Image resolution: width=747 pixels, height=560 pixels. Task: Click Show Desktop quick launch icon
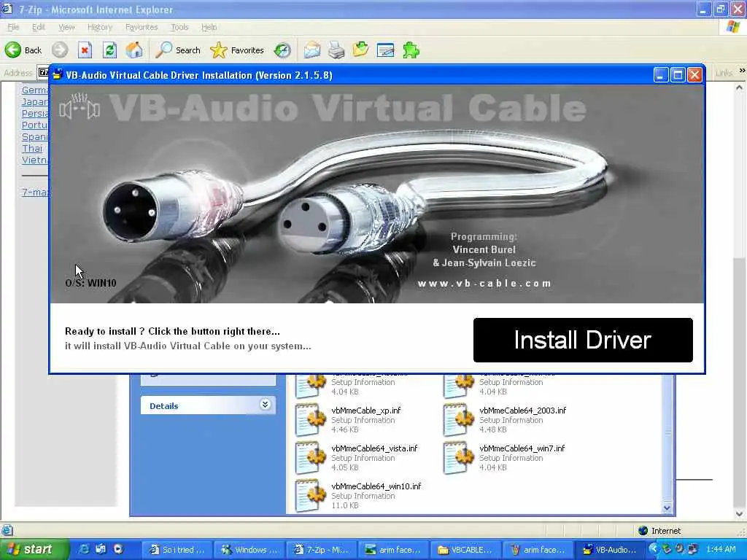point(101,549)
